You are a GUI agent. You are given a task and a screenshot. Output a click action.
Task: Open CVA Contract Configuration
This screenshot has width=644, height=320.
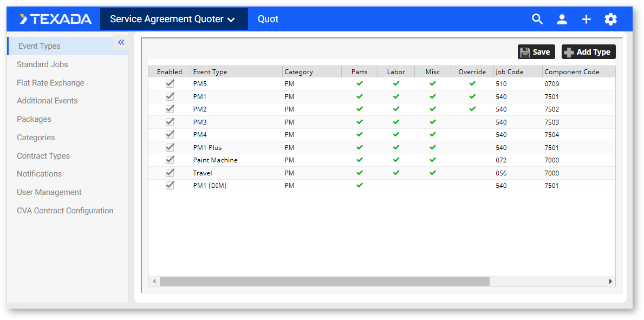tap(65, 210)
